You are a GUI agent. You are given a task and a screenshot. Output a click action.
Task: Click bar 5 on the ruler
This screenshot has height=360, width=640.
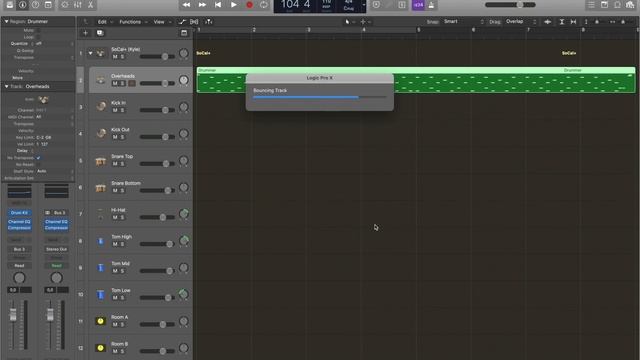click(x=418, y=30)
